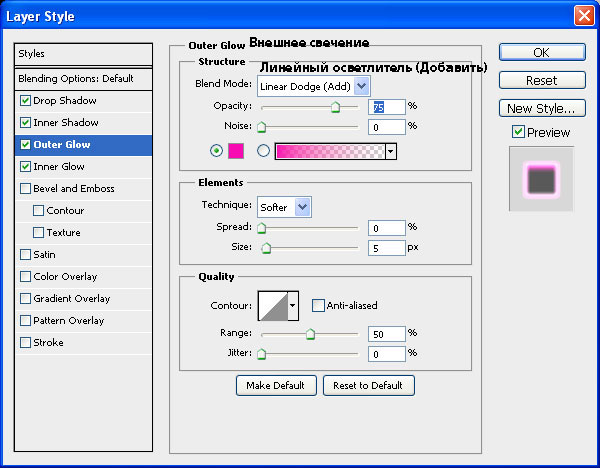Open Drop Shadow settings label
Image resolution: width=600 pixels, height=468 pixels.
coord(65,101)
